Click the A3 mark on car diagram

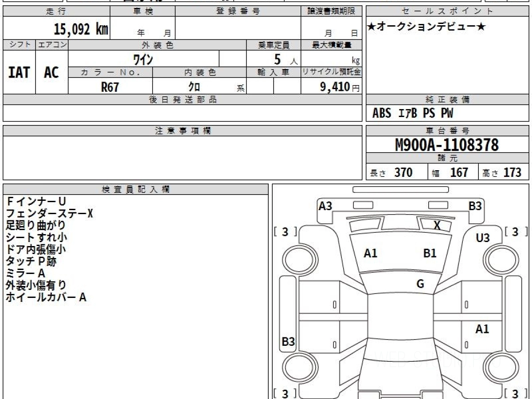325,206
